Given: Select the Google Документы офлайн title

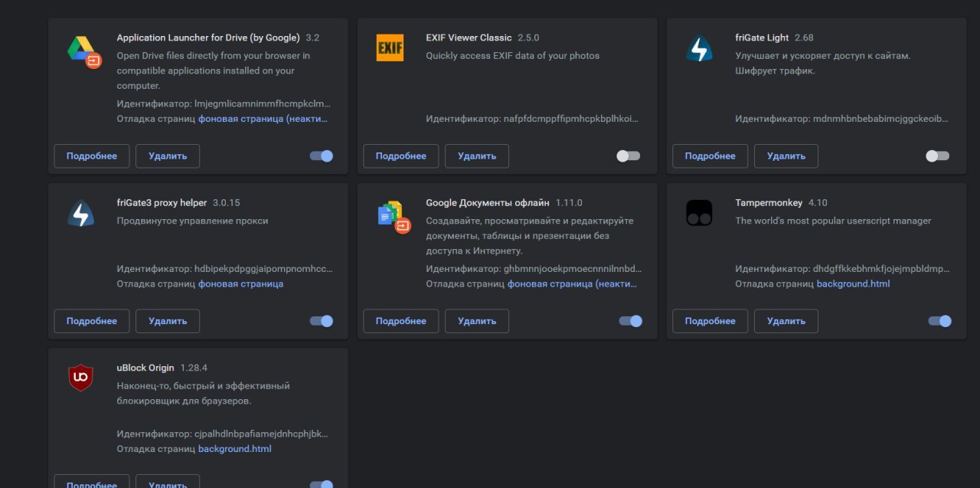Looking at the screenshot, I should coord(488,203).
